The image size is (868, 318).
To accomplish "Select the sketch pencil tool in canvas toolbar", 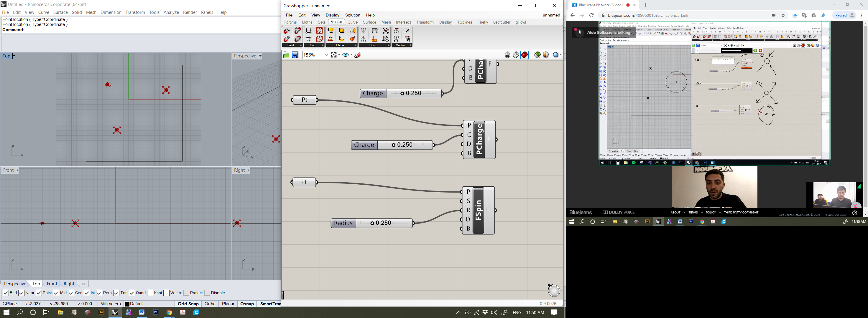I will click(358, 55).
